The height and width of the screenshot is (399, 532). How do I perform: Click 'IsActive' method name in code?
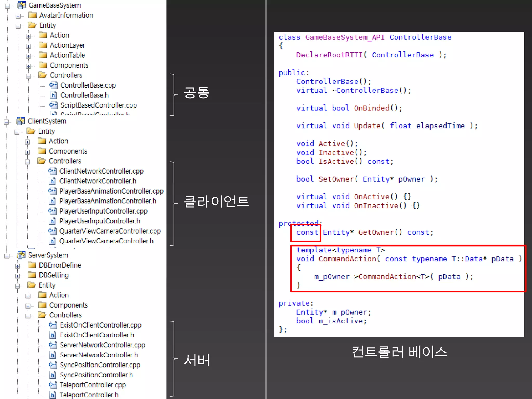336,161
